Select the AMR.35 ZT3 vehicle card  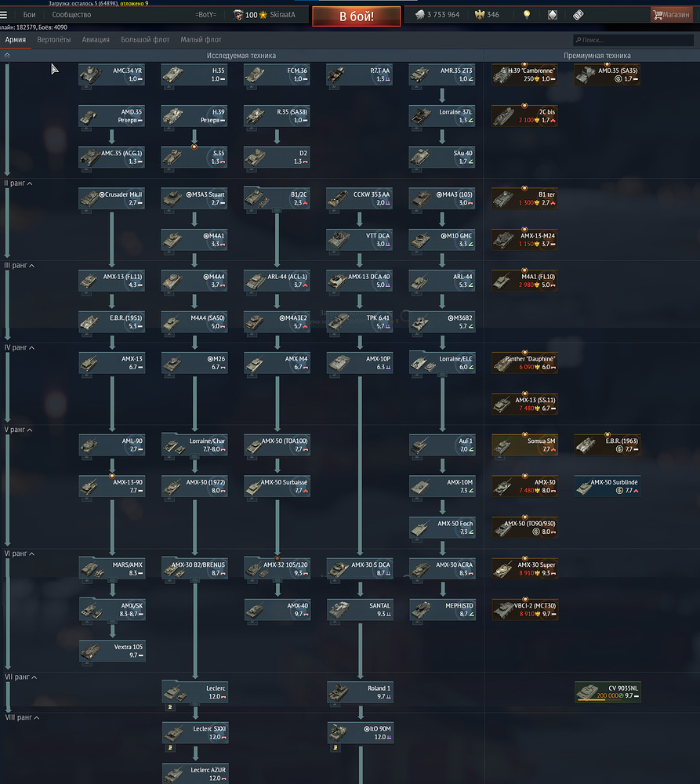[441, 74]
